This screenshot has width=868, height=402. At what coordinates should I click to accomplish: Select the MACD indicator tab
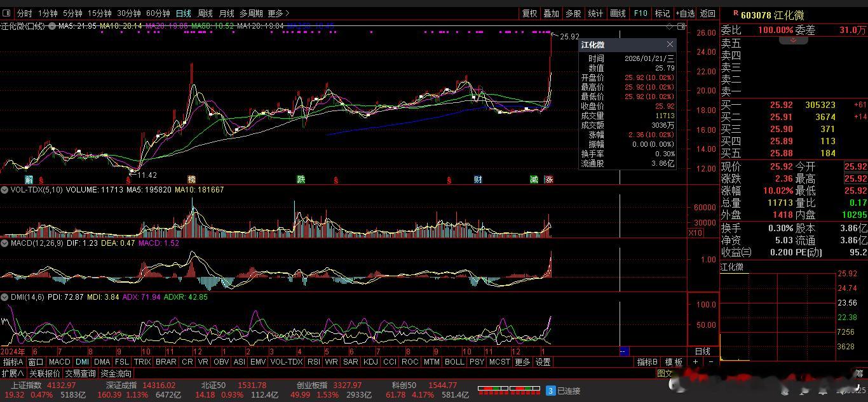point(59,362)
